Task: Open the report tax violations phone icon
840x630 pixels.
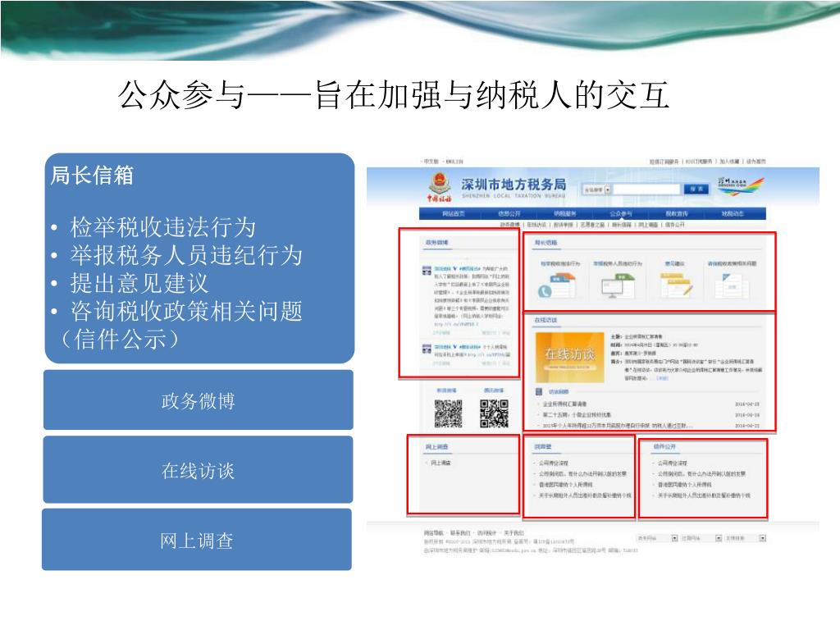Action: tap(557, 285)
